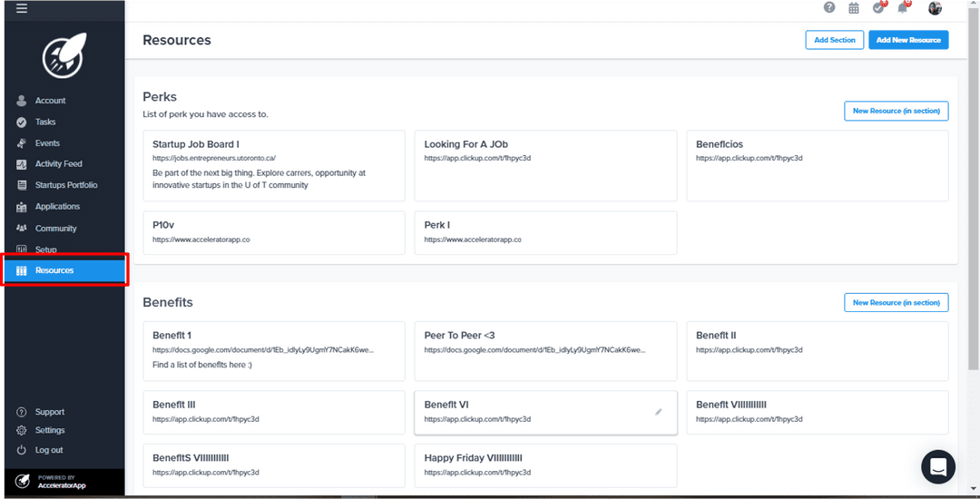Viewport: 980px width, 499px height.
Task: Collapse sidebar with hamburger menu icon
Action: 21,8
